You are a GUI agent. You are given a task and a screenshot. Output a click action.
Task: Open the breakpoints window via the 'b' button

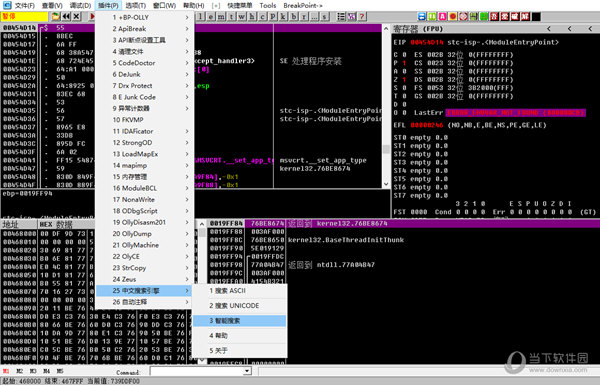294,16
